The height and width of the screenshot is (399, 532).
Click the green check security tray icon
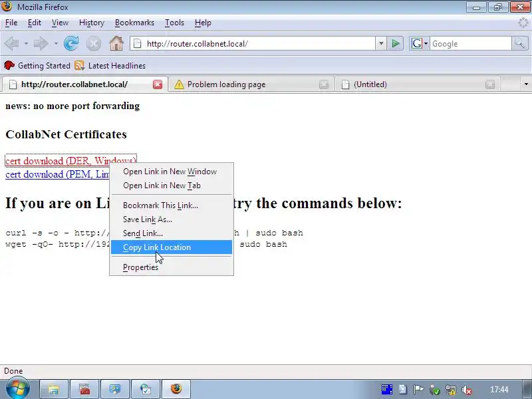435,390
